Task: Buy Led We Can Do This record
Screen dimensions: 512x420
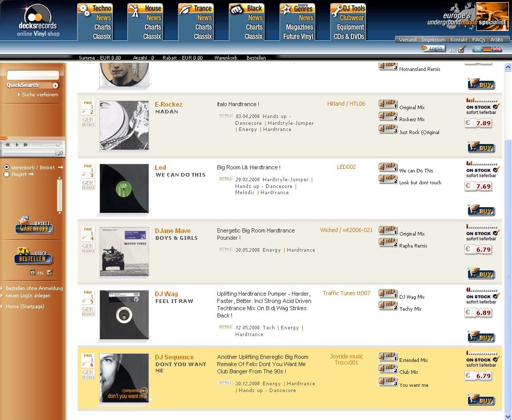Action: coord(481,210)
